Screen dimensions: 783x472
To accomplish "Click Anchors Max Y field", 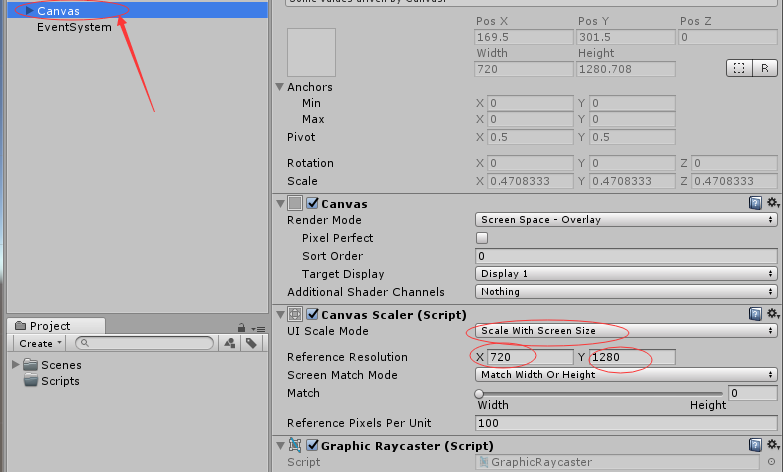I will 632,119.
